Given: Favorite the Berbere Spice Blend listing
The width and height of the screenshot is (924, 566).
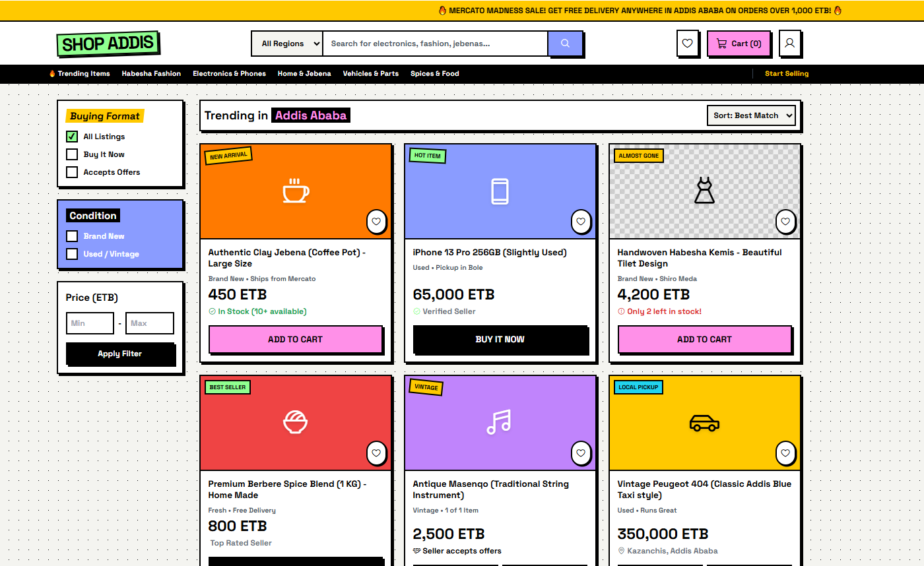Looking at the screenshot, I should [x=376, y=453].
